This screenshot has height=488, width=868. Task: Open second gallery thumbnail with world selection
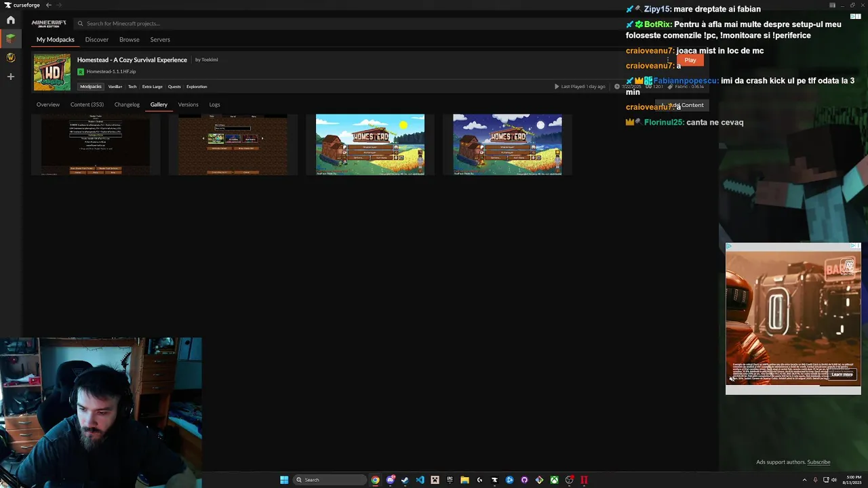pos(233,145)
